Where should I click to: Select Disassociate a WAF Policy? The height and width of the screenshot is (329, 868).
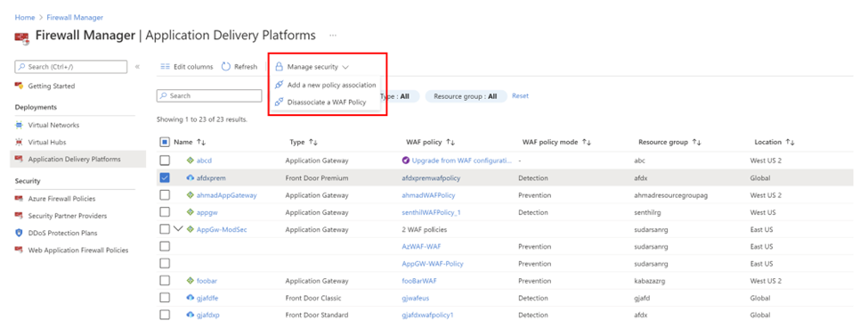point(327,102)
